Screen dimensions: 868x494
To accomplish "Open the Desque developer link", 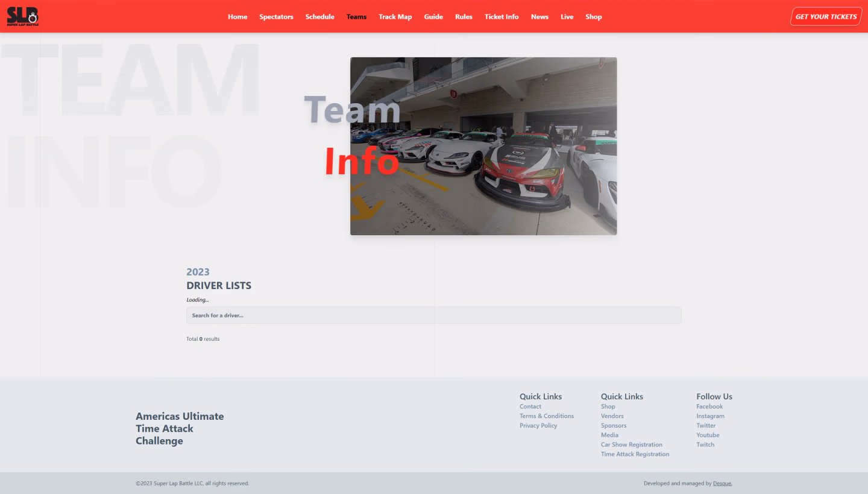I will 722,483.
